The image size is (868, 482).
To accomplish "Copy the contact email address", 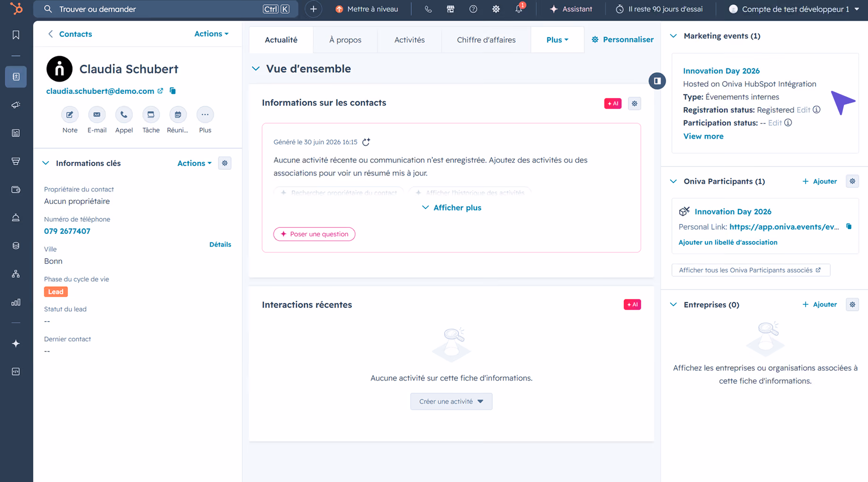I will (173, 91).
